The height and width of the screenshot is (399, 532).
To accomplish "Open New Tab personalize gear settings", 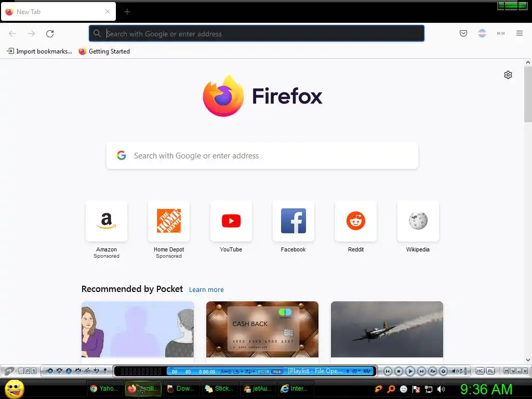I will (508, 75).
